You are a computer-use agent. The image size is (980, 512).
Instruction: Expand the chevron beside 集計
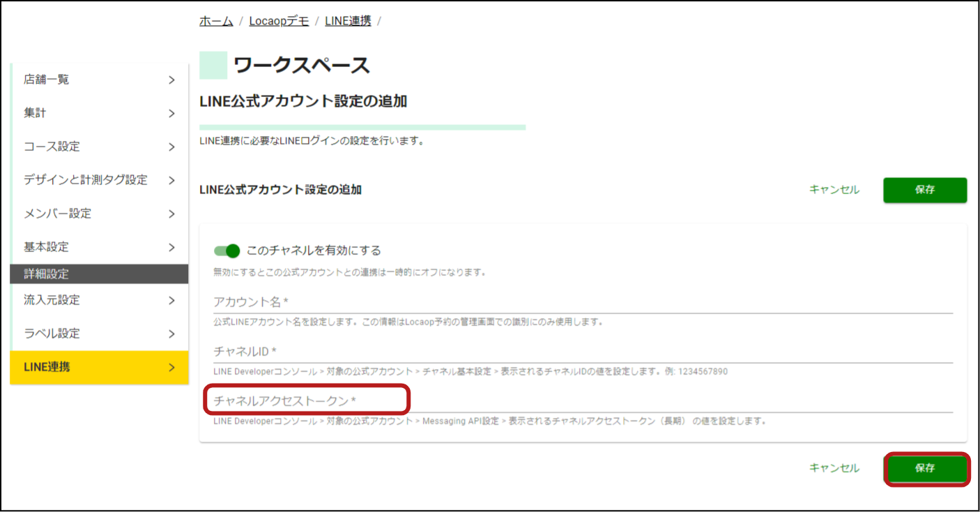(x=171, y=114)
